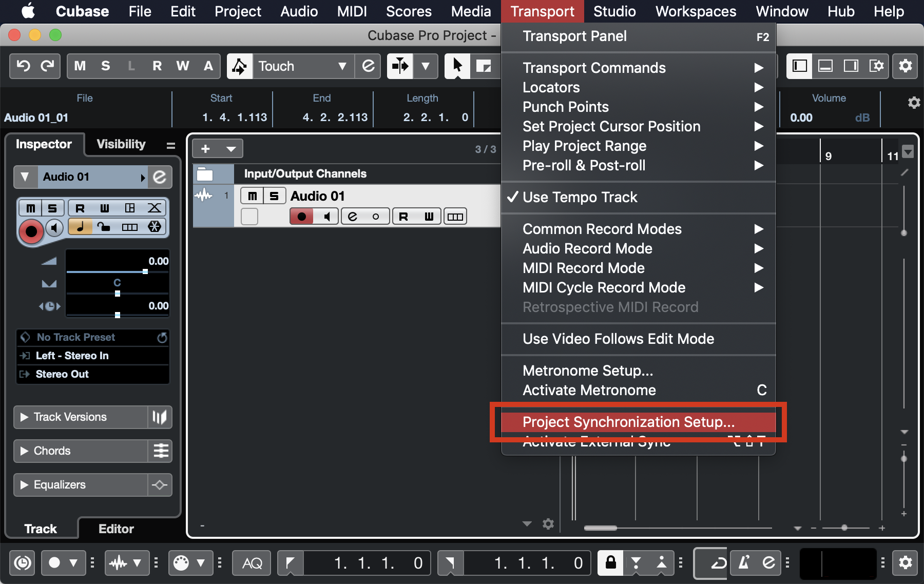Toggle global Mute M in toolbar
This screenshot has height=584, width=924.
tap(80, 66)
